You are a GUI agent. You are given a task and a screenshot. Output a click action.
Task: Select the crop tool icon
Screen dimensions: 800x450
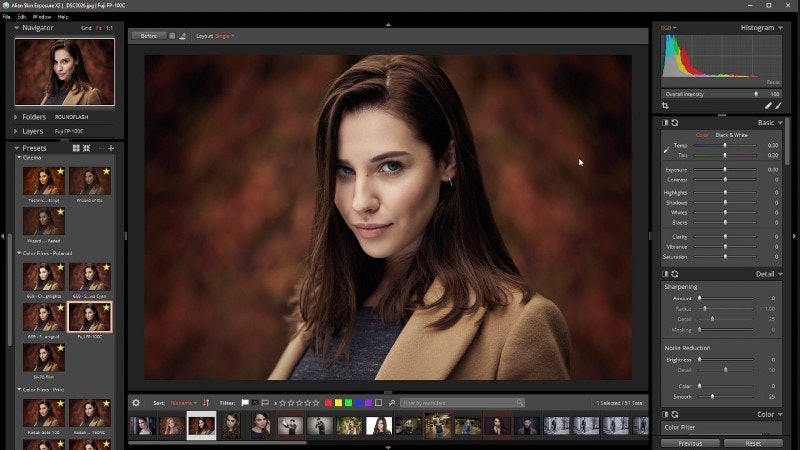[665, 106]
